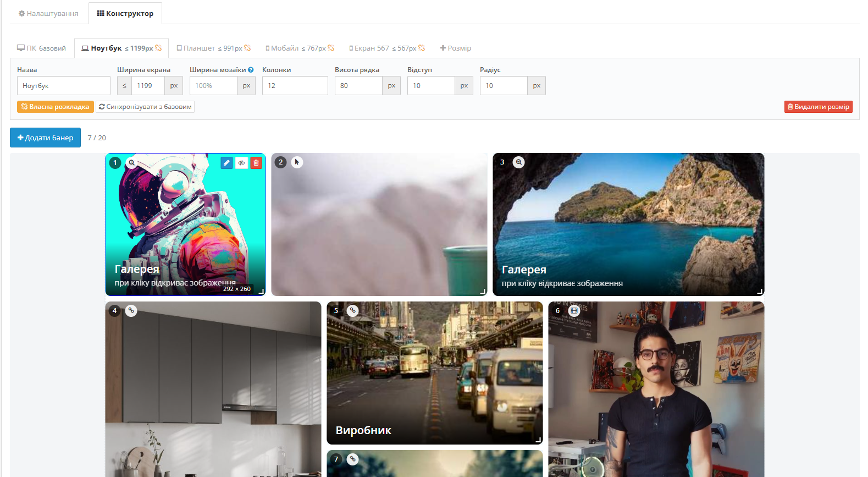Click Синхронізувати з базовим button
868x477 pixels.
tap(145, 107)
